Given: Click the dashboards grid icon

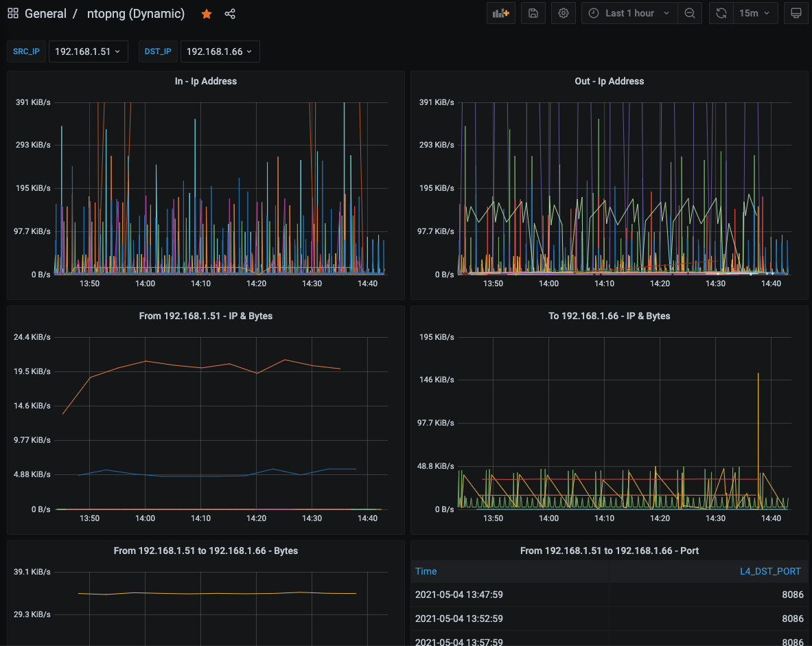Looking at the screenshot, I should 13,14.
